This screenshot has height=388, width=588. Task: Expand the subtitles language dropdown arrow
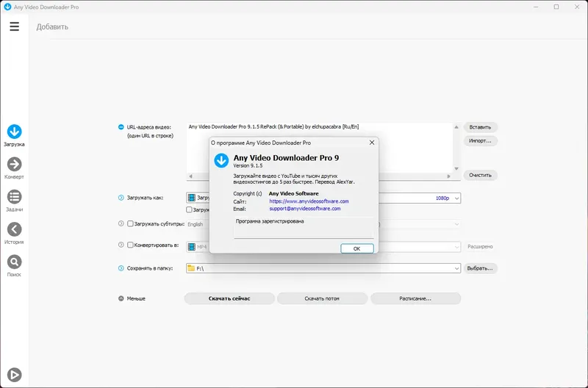[456, 224]
